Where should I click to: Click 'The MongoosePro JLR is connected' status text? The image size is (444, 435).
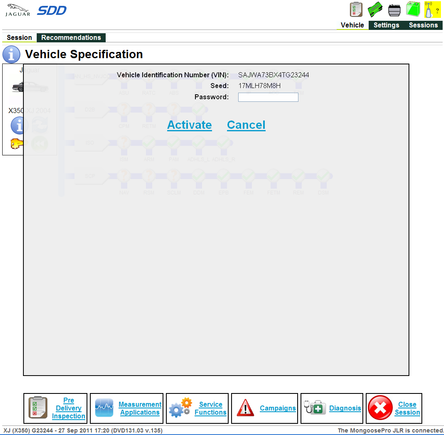pos(390,430)
